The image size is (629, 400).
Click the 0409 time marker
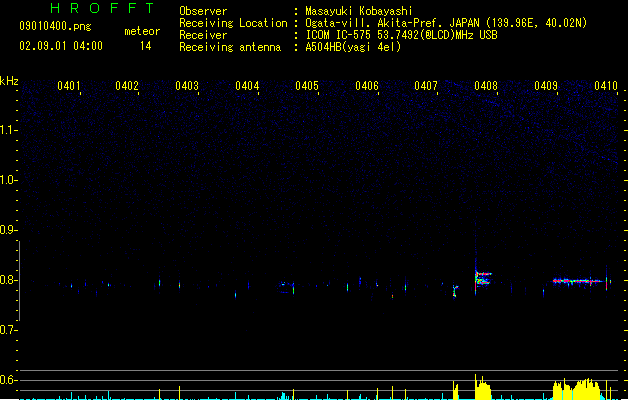click(x=546, y=86)
